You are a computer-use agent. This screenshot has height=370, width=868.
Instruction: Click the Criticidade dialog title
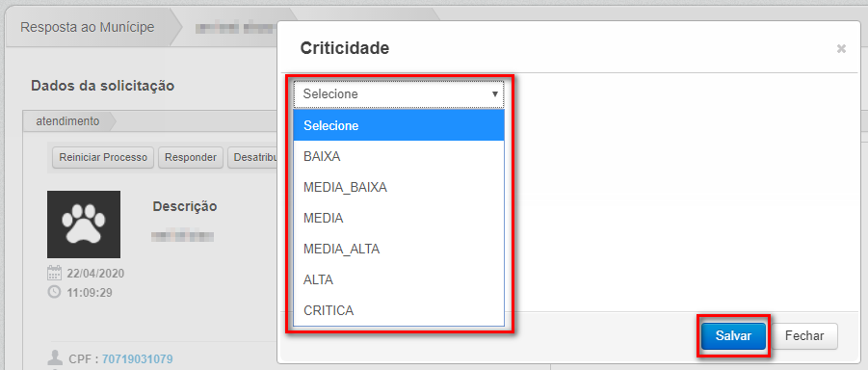point(344,48)
